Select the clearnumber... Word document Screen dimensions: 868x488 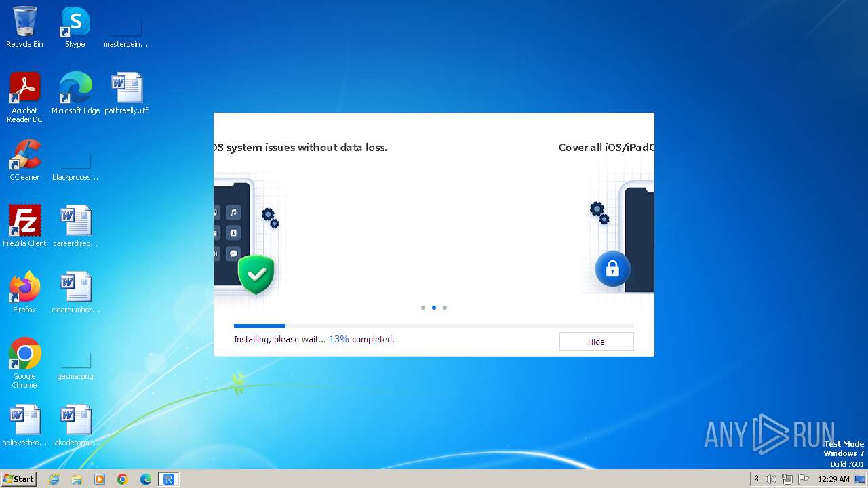(x=75, y=293)
